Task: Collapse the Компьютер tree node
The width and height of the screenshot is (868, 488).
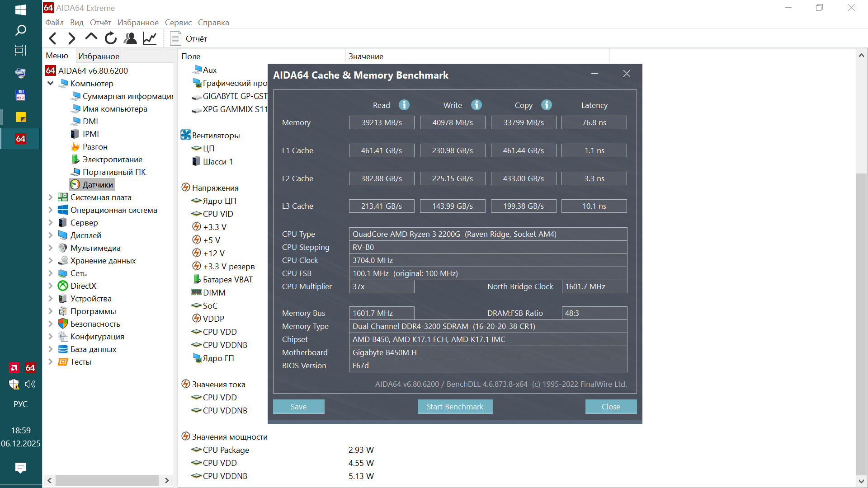Action: coord(51,84)
